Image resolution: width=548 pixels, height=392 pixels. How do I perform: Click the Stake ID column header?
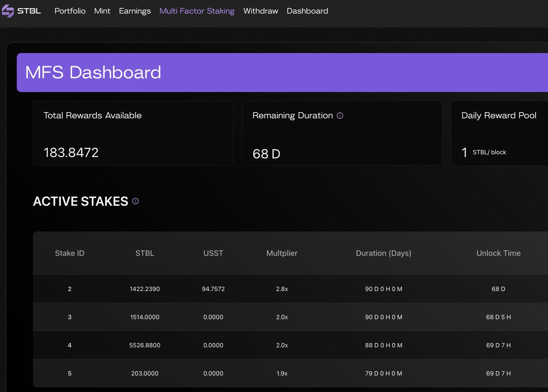pyautogui.click(x=69, y=253)
